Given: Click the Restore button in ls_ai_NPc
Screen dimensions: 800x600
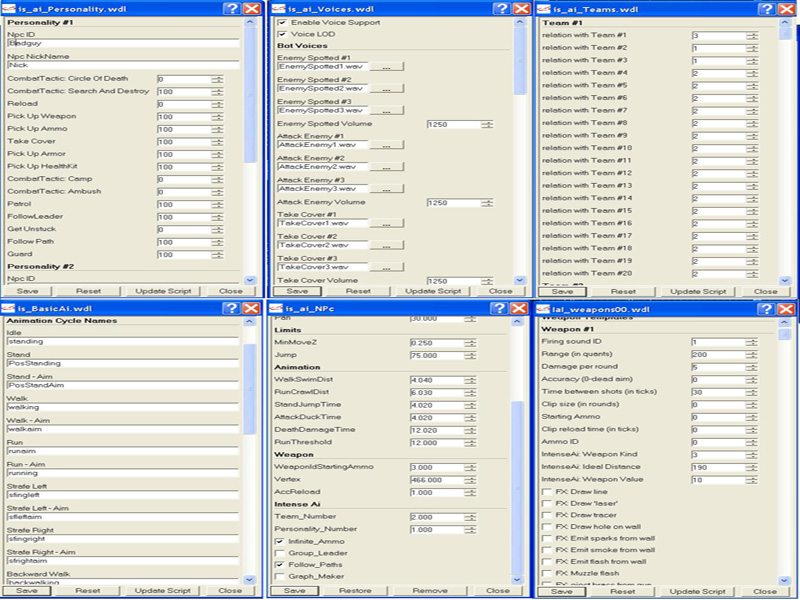Looking at the screenshot, I should [x=355, y=591].
